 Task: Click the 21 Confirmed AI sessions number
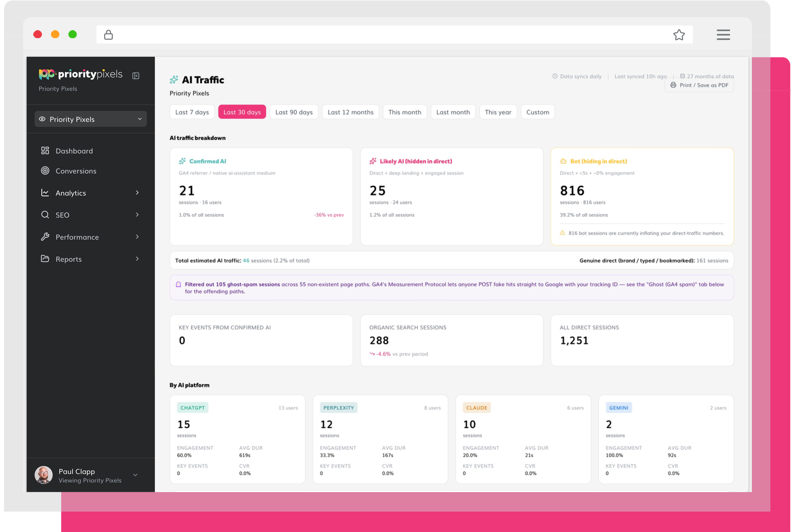pyautogui.click(x=187, y=191)
